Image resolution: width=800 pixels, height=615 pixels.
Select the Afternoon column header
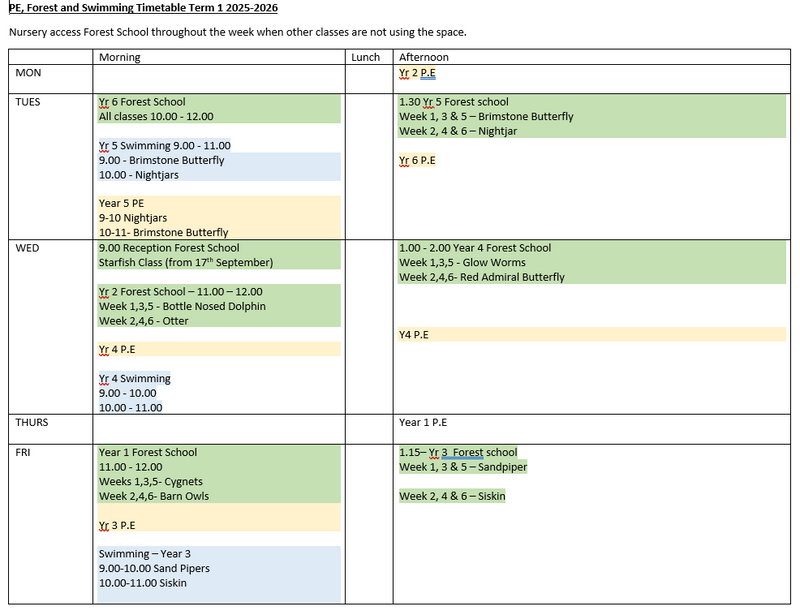point(424,57)
